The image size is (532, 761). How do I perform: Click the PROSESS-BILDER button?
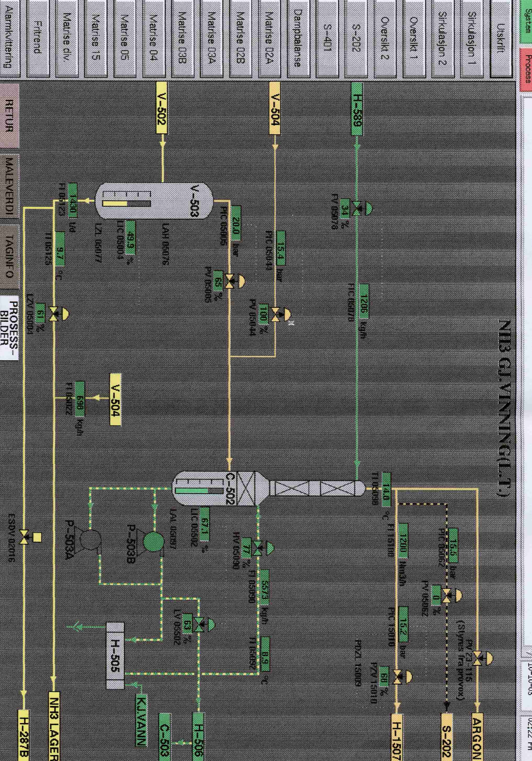(x=10, y=327)
